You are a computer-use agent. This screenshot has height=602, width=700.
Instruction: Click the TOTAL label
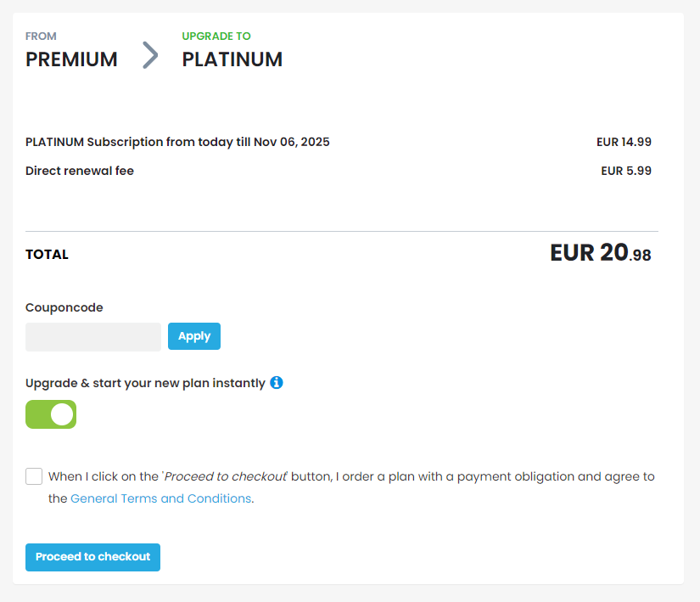pyautogui.click(x=47, y=255)
